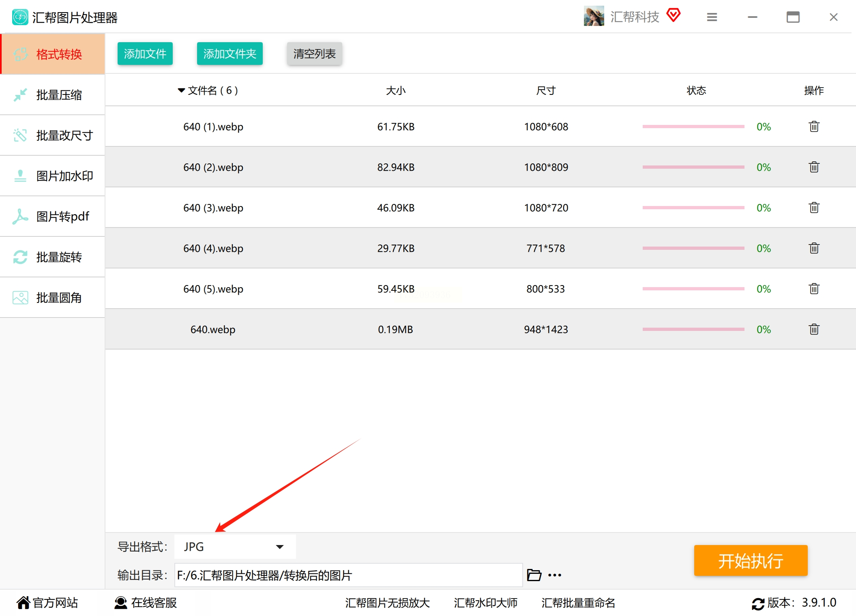Click the hamburger menu icon in title bar
Screen dimensions: 856x616
(712, 17)
